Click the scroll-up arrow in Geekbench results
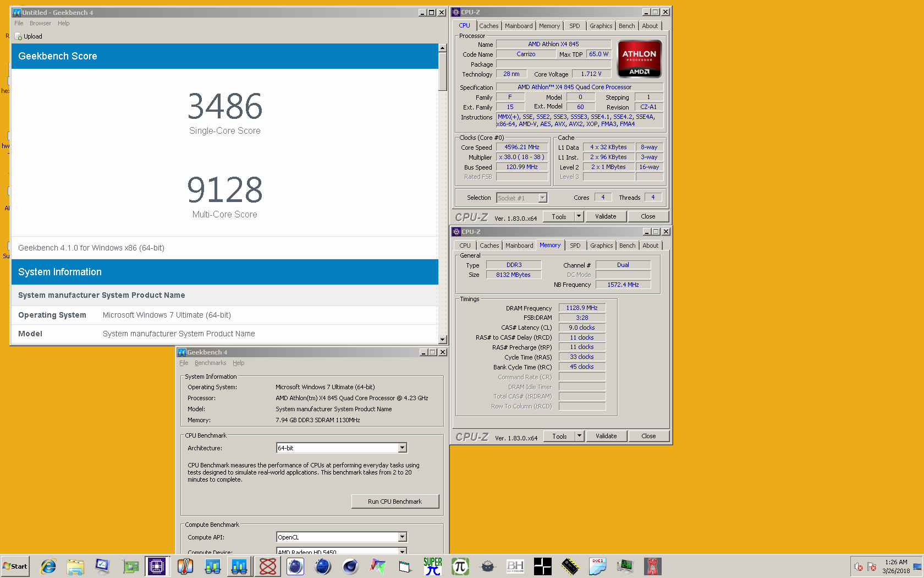 pyautogui.click(x=442, y=48)
